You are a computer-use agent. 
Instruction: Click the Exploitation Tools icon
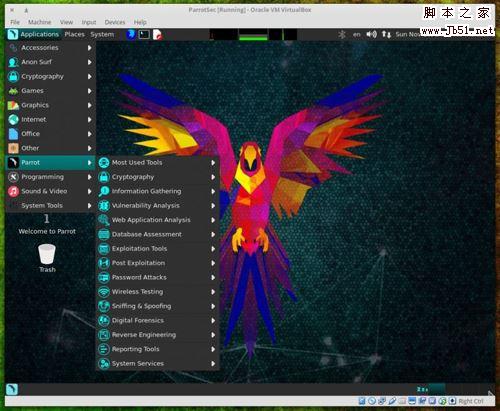coord(104,249)
